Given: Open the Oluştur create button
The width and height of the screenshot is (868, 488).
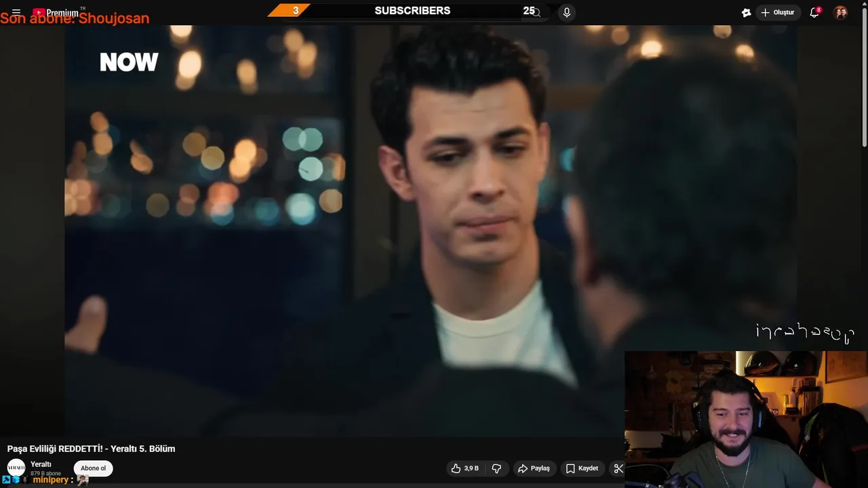Looking at the screenshot, I should click(x=778, y=12).
